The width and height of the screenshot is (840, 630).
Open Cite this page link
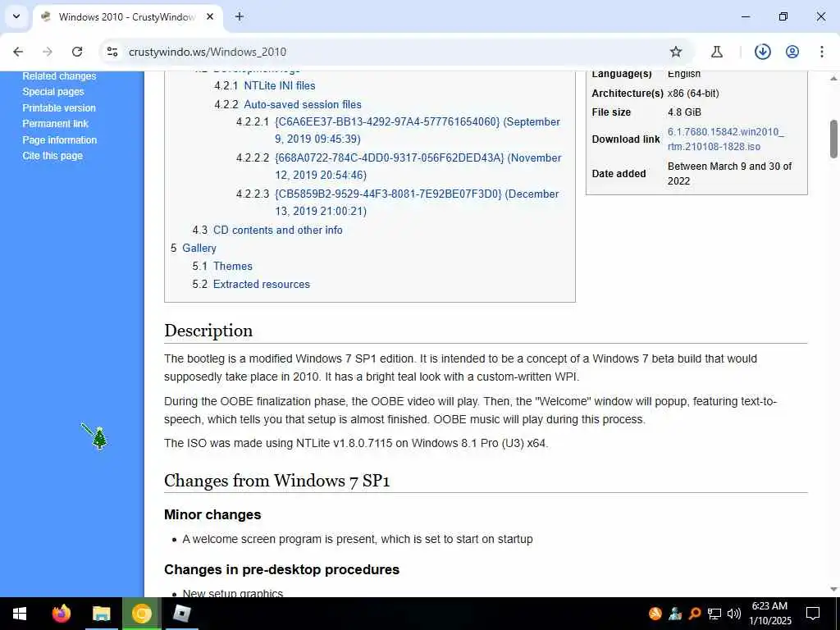pos(52,156)
